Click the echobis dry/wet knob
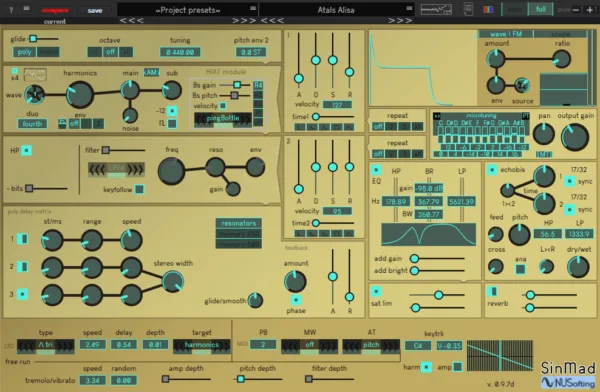The height and width of the screenshot is (392, 600). click(x=578, y=267)
